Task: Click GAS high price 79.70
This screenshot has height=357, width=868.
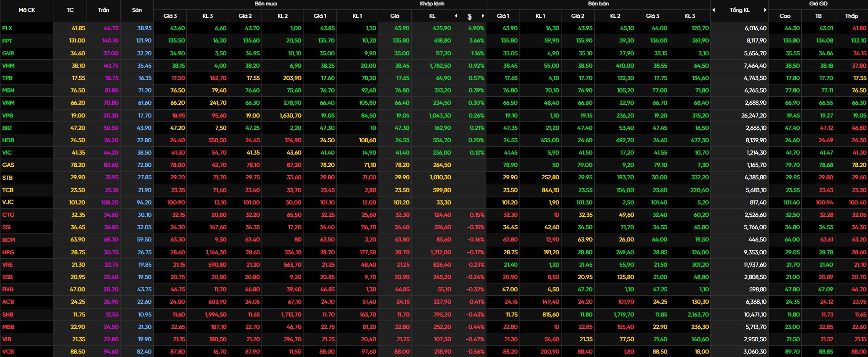Action: click(792, 165)
